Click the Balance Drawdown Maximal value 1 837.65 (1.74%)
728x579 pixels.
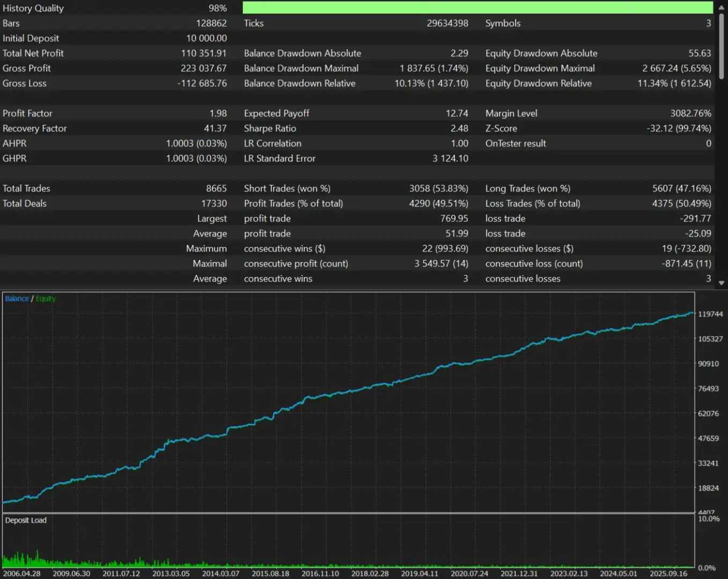434,68
